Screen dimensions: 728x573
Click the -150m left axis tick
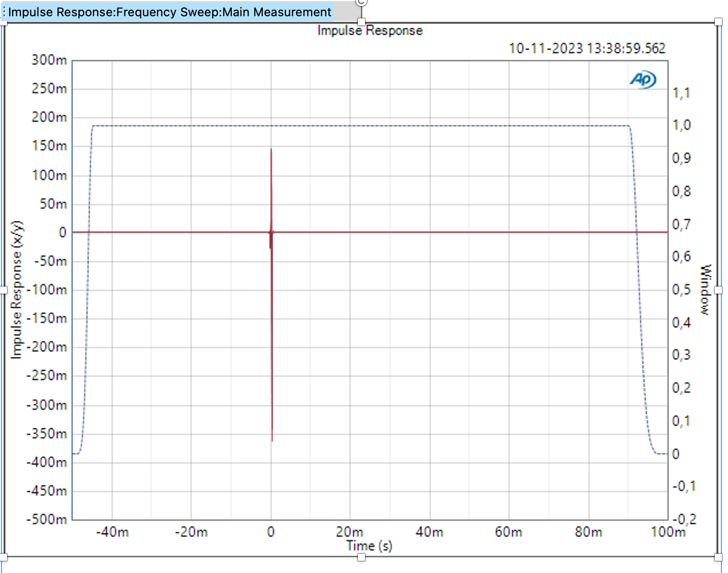click(47, 319)
